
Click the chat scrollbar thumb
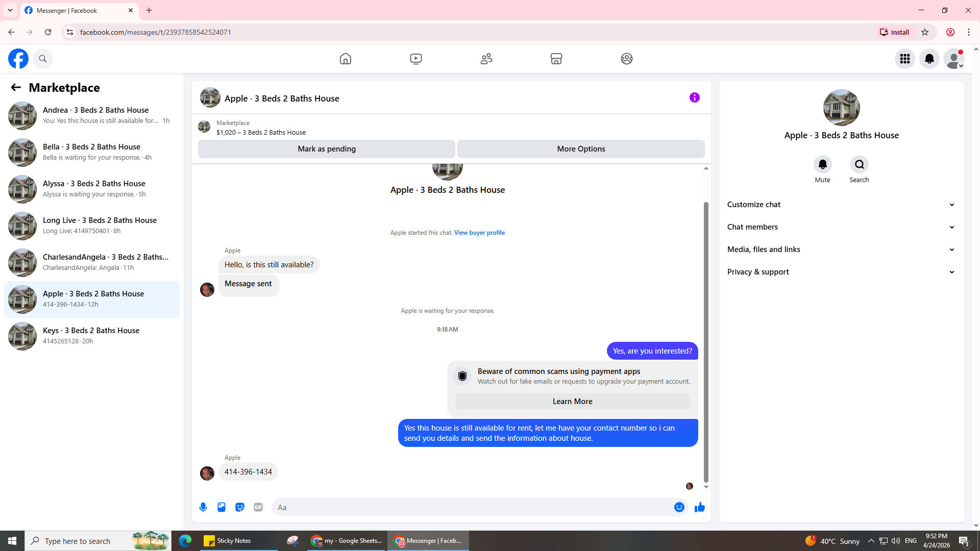click(x=706, y=342)
